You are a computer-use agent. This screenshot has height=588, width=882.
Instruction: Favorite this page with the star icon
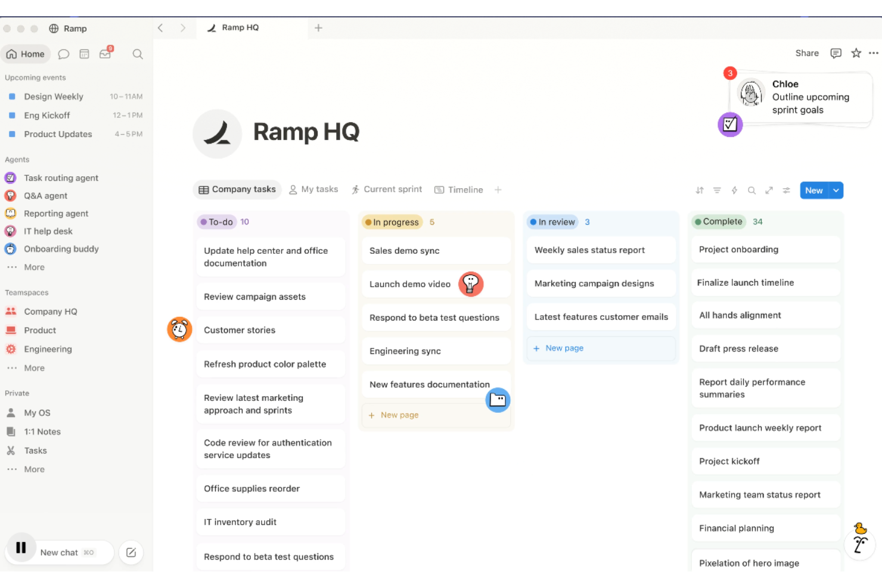(856, 53)
